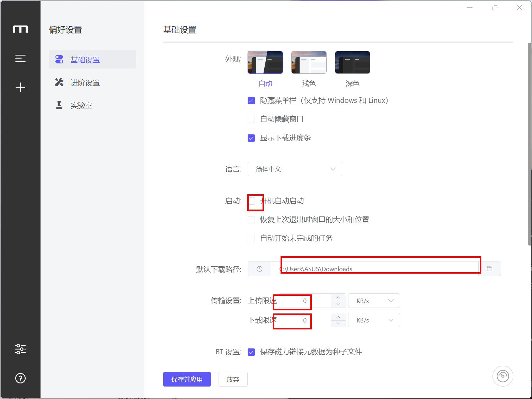Click the 上传限速 value input

point(305,301)
